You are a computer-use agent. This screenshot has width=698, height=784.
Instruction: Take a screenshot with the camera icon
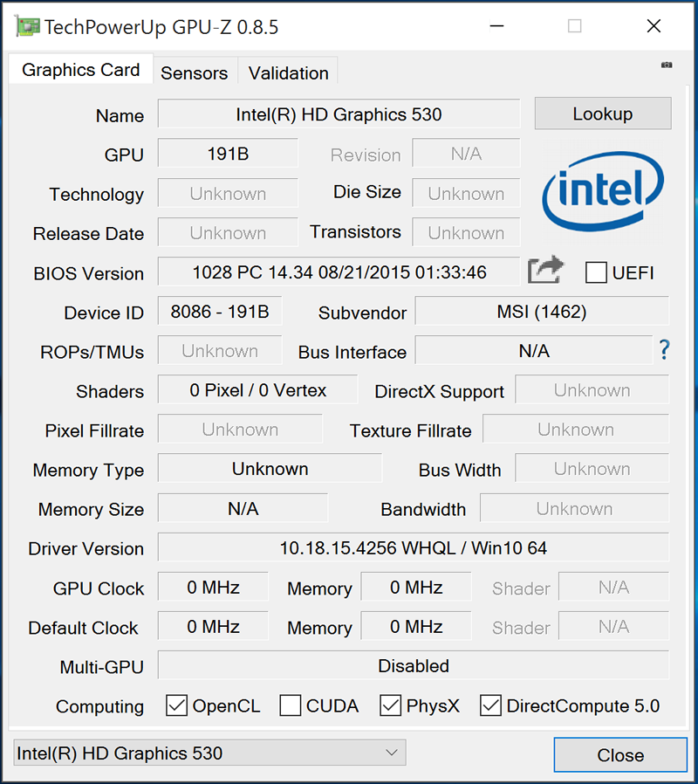click(666, 65)
